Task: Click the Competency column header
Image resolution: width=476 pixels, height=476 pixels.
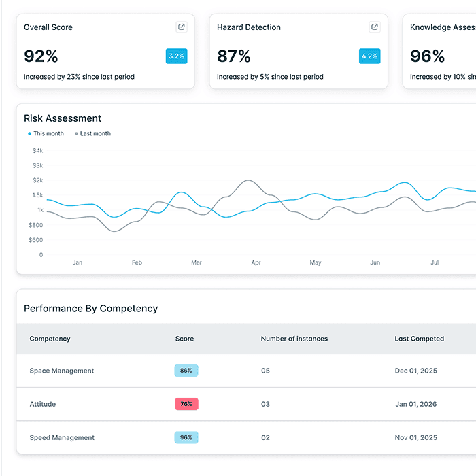Action: click(x=50, y=339)
